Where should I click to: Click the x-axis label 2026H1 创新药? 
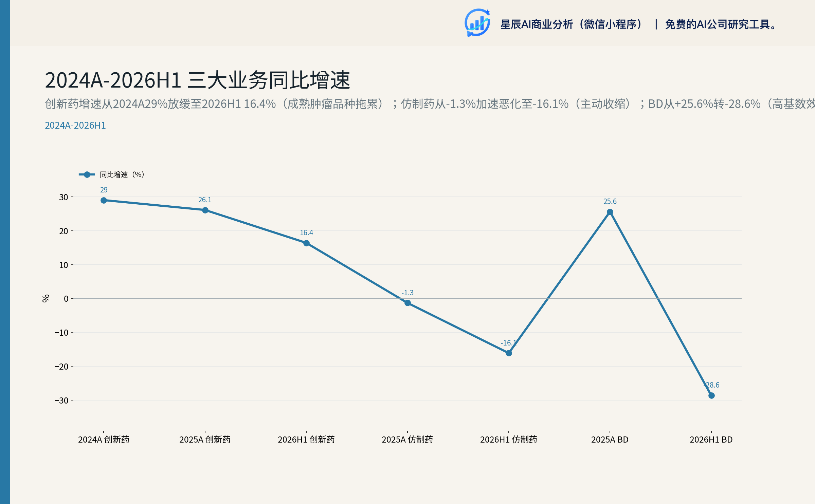[306, 440]
